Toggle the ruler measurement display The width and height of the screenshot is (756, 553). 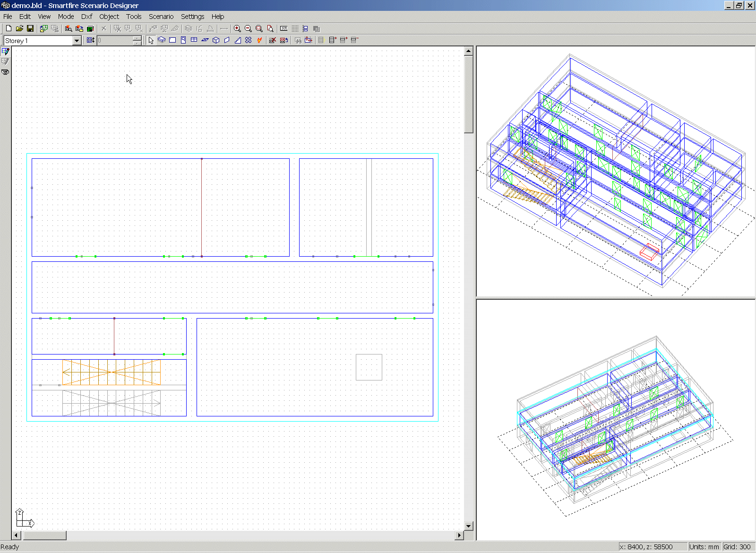[283, 28]
